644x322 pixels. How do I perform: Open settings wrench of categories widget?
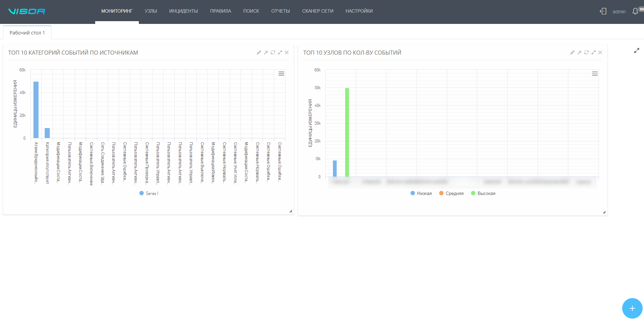266,52
